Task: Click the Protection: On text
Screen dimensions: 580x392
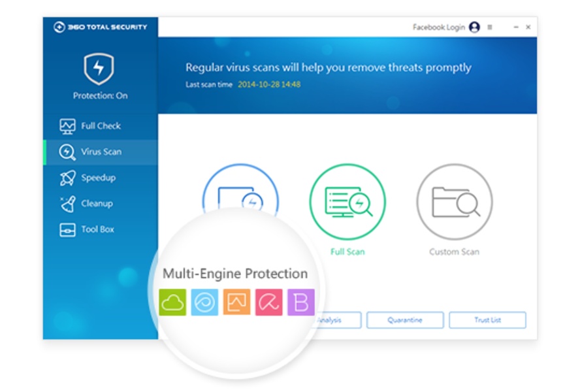Action: point(100,96)
